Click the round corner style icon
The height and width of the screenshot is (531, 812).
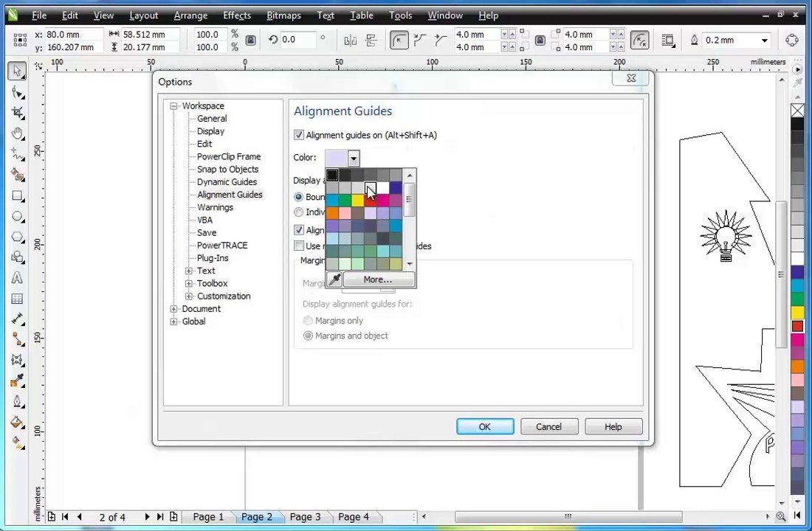tap(399, 41)
